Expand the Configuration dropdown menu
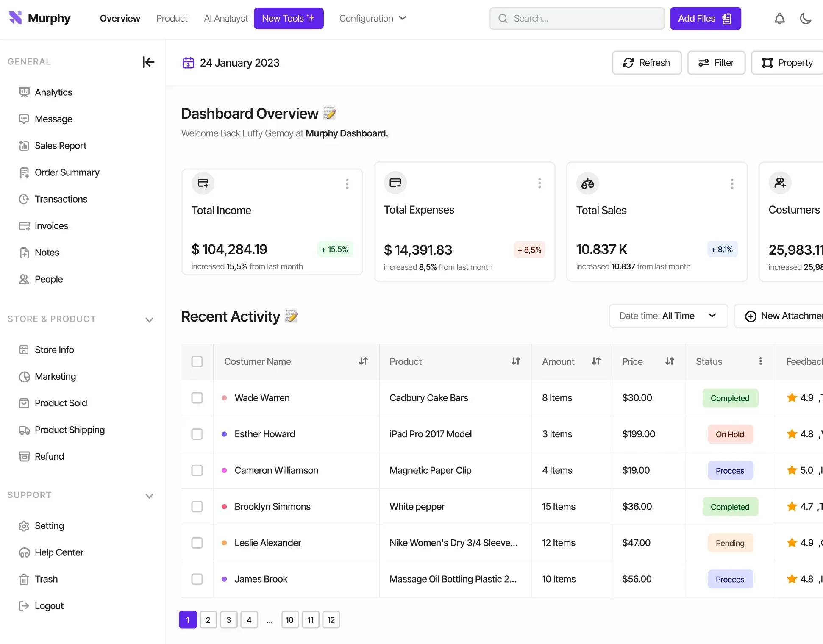Image resolution: width=823 pixels, height=644 pixels. (x=373, y=18)
